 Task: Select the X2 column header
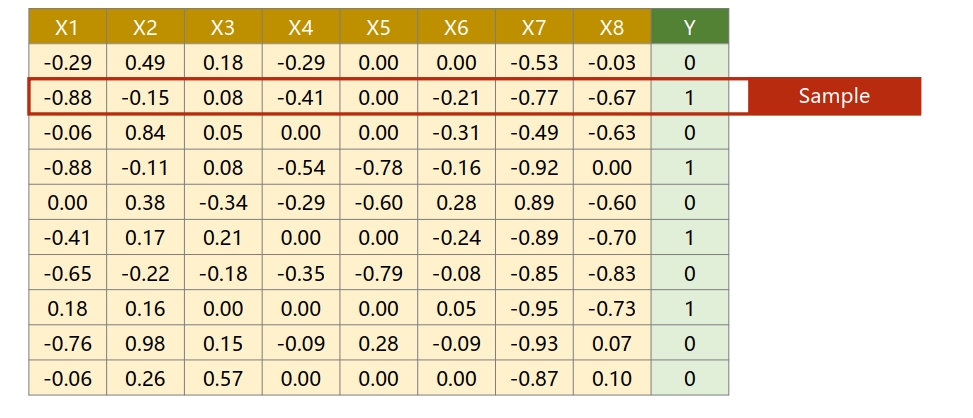[145, 28]
